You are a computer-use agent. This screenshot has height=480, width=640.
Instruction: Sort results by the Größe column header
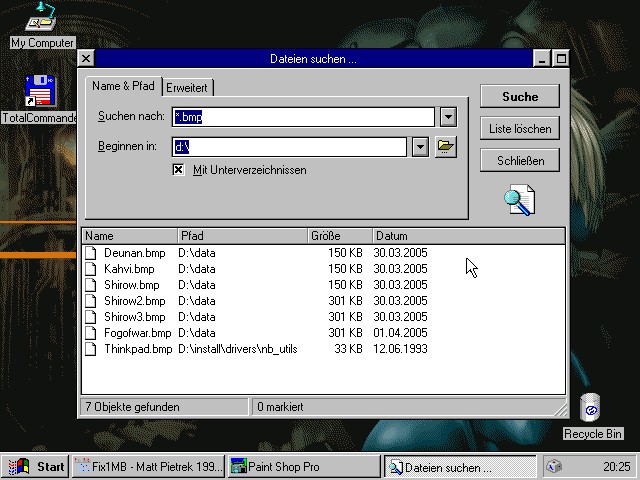pos(340,236)
